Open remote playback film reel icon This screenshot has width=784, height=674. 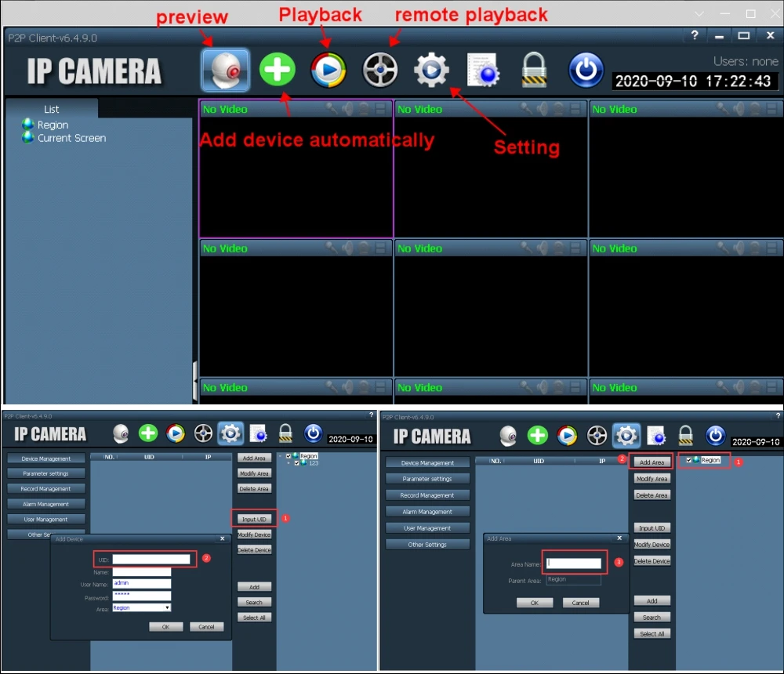click(380, 71)
